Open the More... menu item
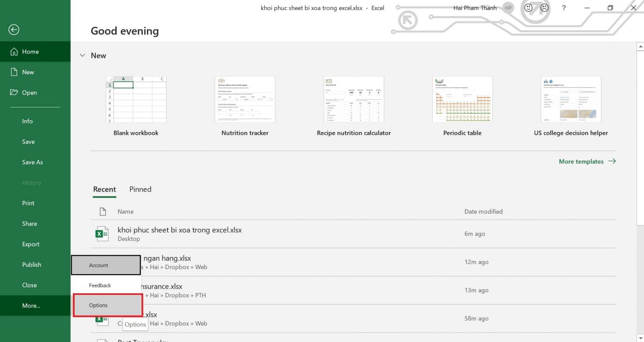644x342 pixels. tap(35, 306)
